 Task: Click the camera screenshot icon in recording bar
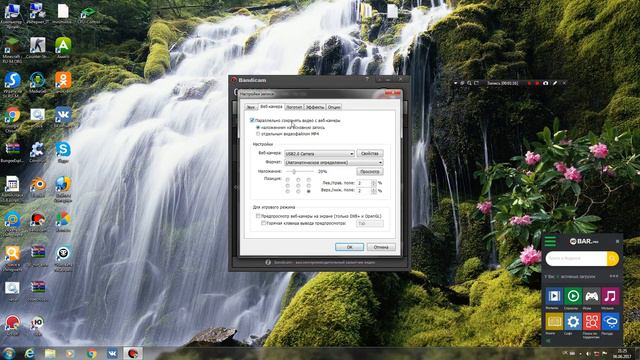pyautogui.click(x=546, y=83)
